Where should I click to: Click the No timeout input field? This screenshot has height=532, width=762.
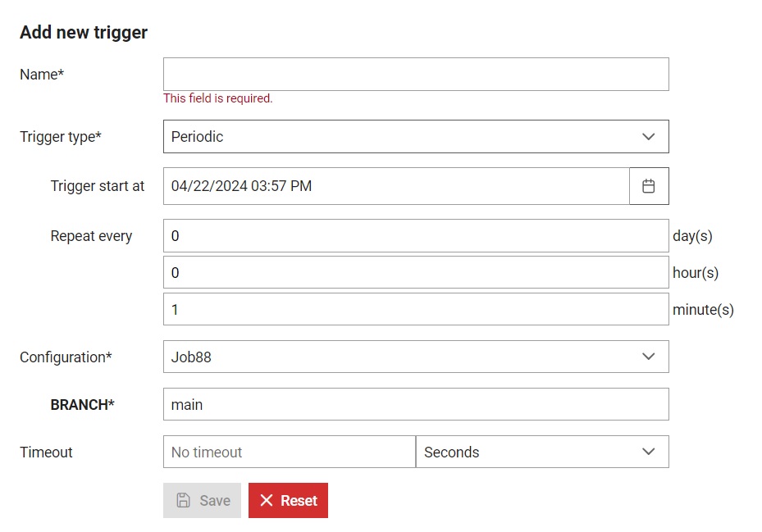[x=290, y=452]
